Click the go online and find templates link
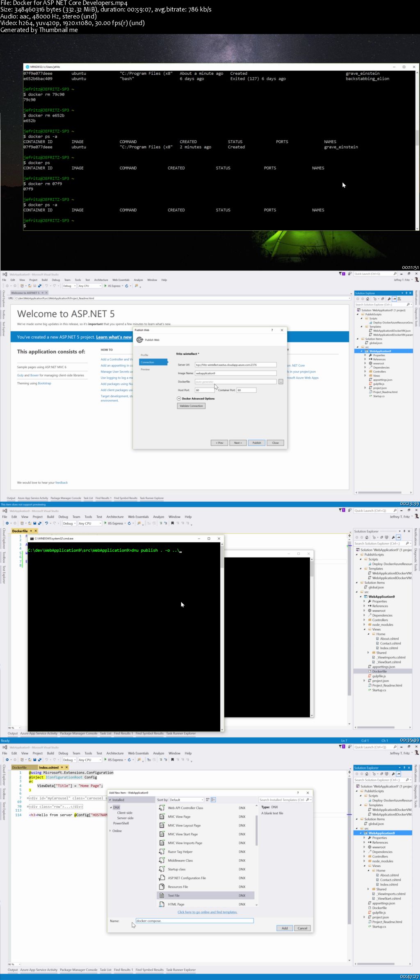 pos(208,912)
